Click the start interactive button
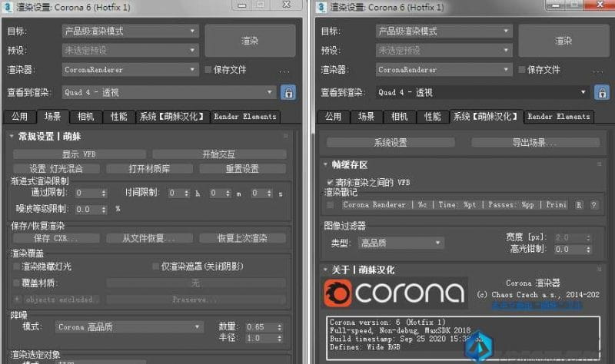The width and height of the screenshot is (615, 364). 219,154
